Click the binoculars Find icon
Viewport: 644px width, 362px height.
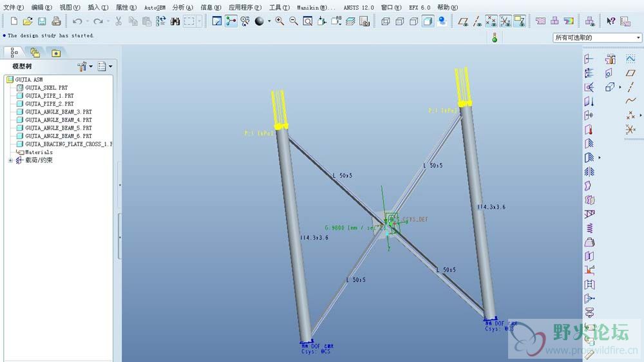175,21
